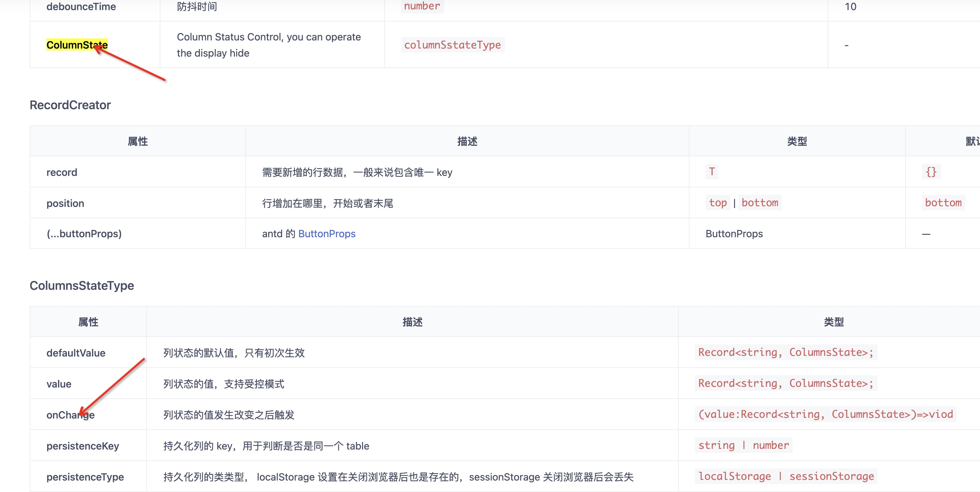Select the columnSstateType type code
The height and width of the screenshot is (492, 980).
coord(452,45)
